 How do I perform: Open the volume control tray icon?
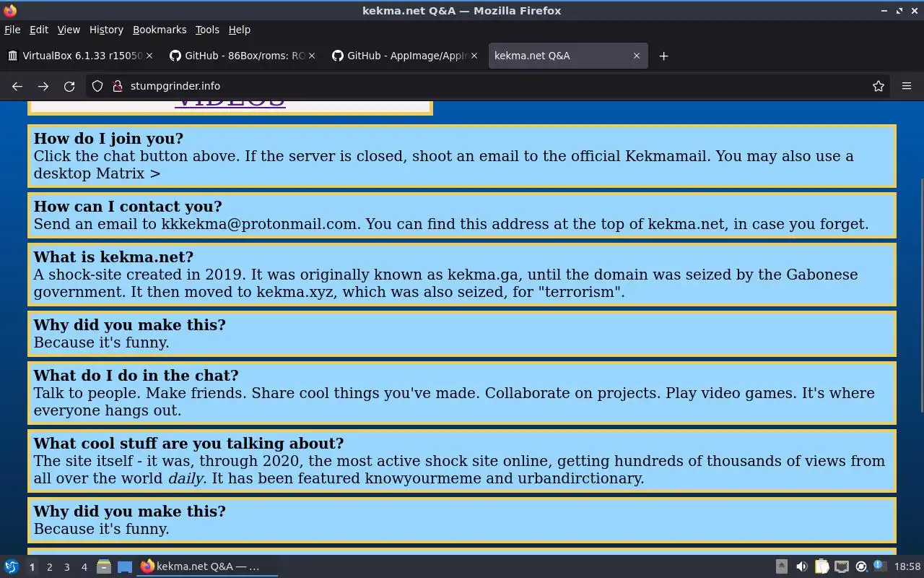click(x=802, y=566)
